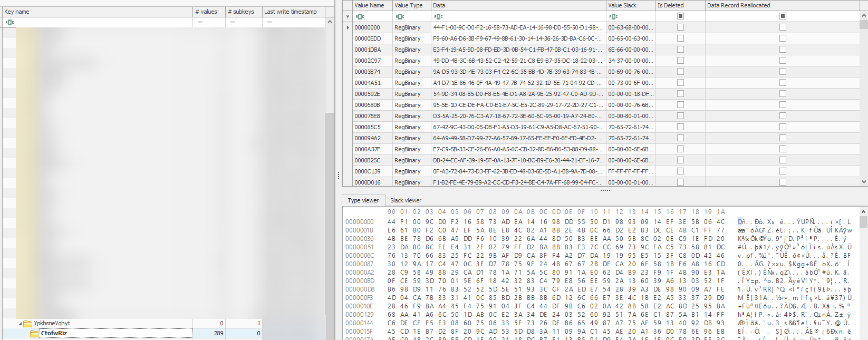Click the horizontal splitter handle above Type viewer
Viewport: 868px width, 340px height.
605,190
